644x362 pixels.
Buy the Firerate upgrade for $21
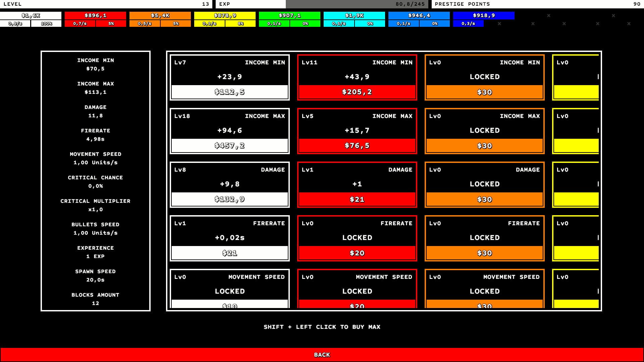click(229, 253)
